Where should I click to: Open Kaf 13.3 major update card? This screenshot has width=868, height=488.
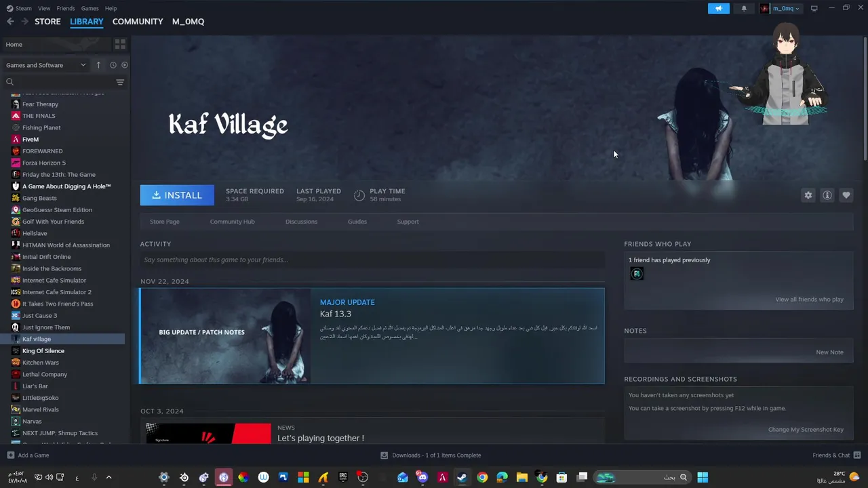tap(372, 336)
